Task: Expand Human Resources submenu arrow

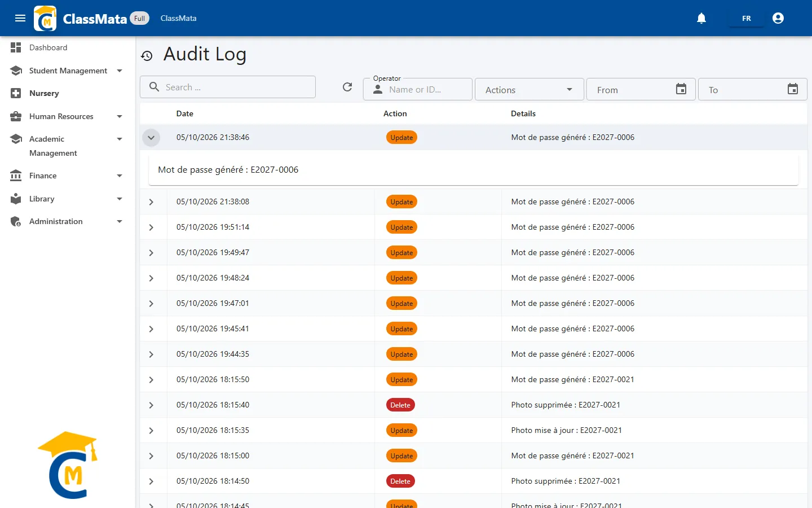Action: click(x=120, y=116)
